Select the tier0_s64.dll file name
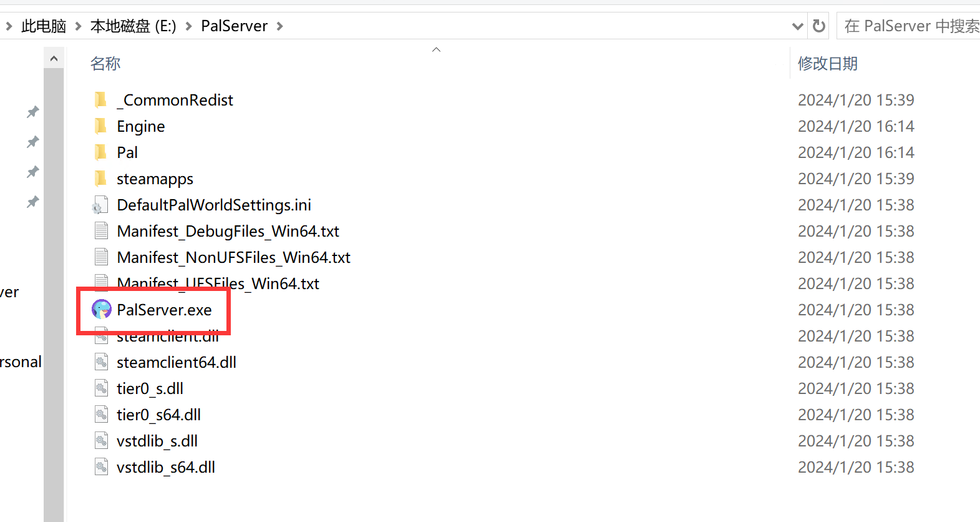Viewport: 980px width, 522px height. pos(158,415)
